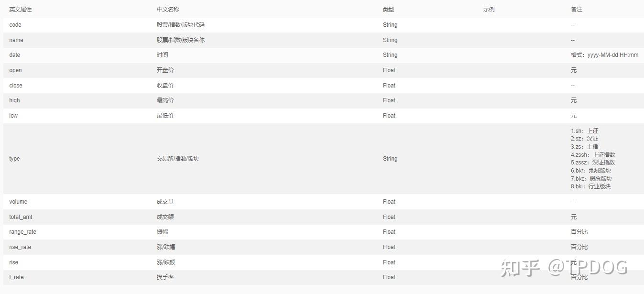Image resolution: width=644 pixels, height=294 pixels.
Task: Click the 振幅 cell in range_rate row
Action: (162, 232)
